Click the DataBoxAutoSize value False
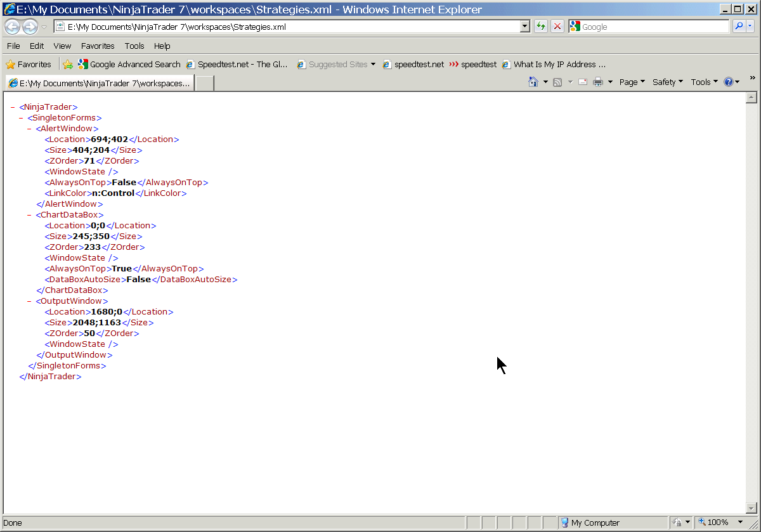The height and width of the screenshot is (532, 761). 139,280
